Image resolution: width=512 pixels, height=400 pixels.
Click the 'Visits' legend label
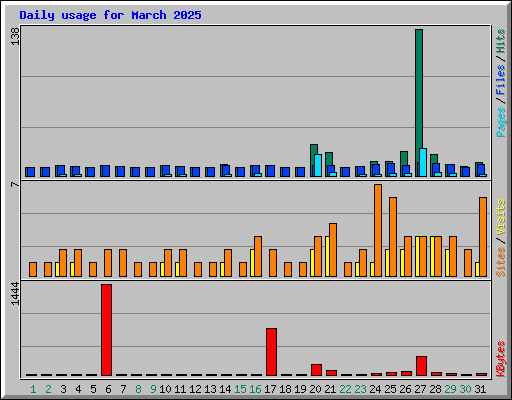point(501,218)
